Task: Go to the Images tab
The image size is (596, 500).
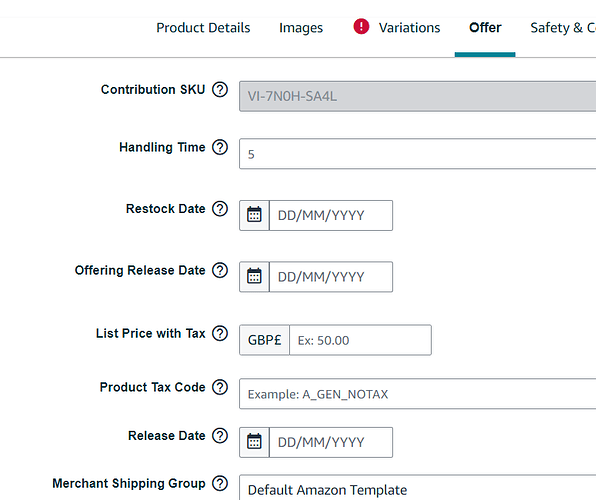Action: (x=301, y=28)
